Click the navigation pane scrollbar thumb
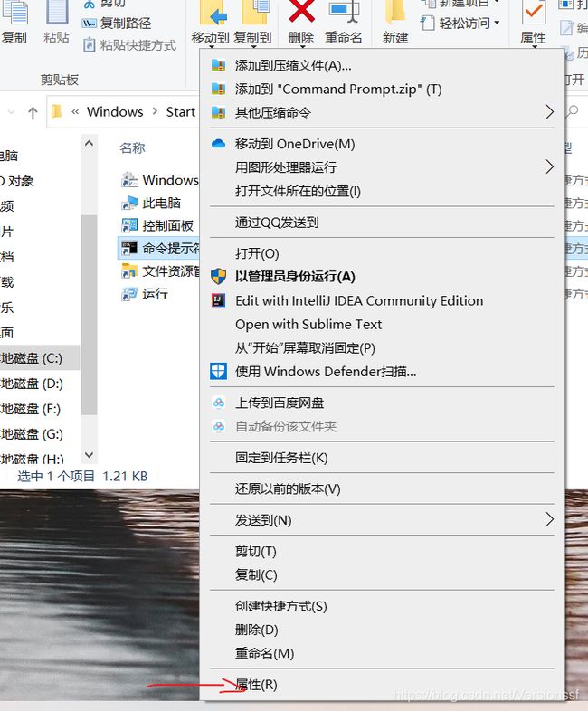This screenshot has width=588, height=711. point(89,315)
